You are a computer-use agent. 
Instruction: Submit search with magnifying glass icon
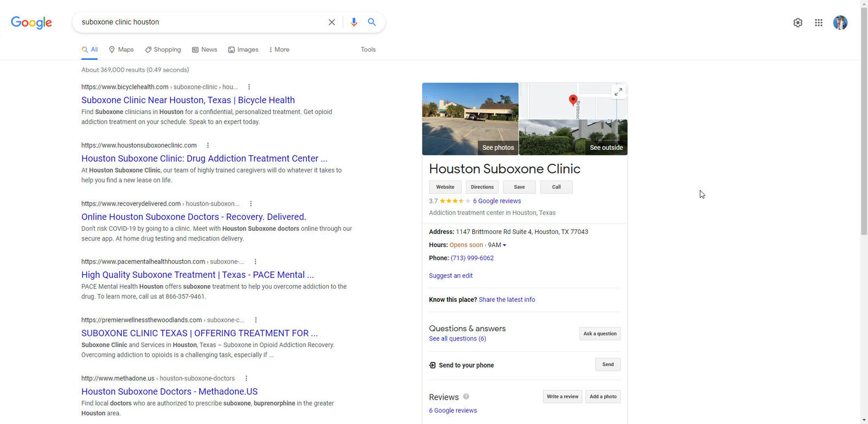coord(372,22)
